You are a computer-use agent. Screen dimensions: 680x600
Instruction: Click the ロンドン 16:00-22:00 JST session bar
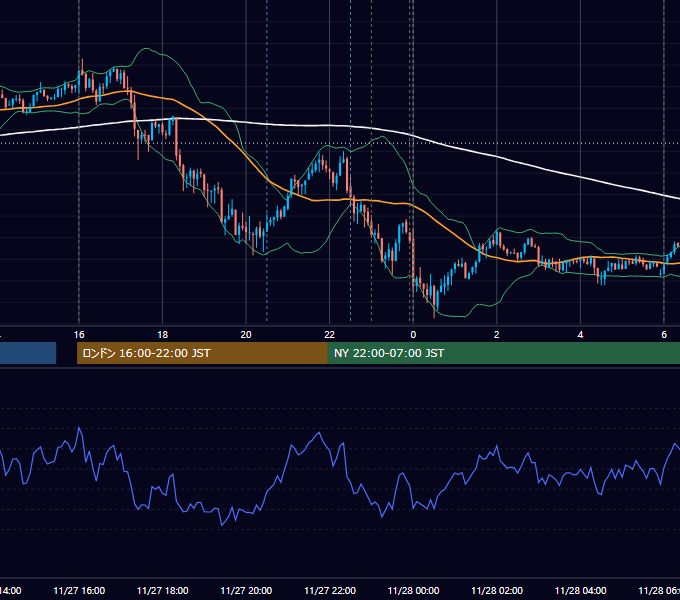[x=202, y=353]
